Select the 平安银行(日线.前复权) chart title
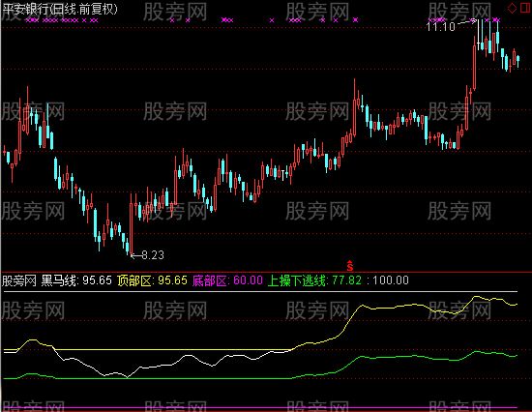This screenshot has height=412, width=532. [x=60, y=9]
